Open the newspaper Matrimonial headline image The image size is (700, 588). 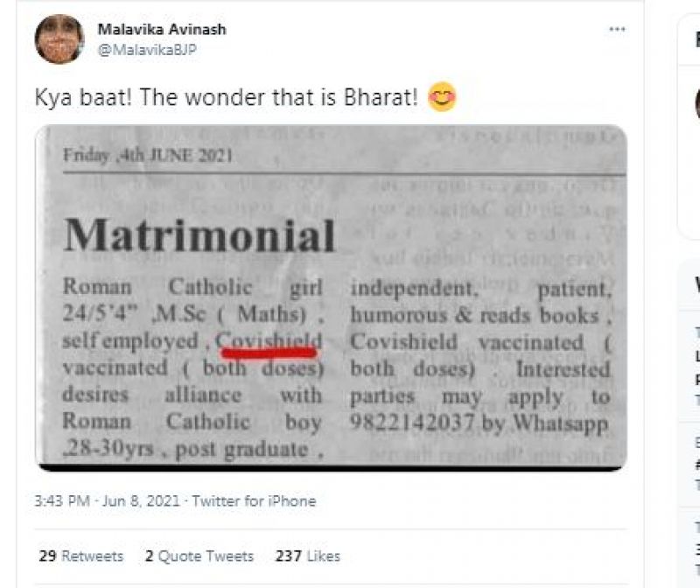(199, 234)
